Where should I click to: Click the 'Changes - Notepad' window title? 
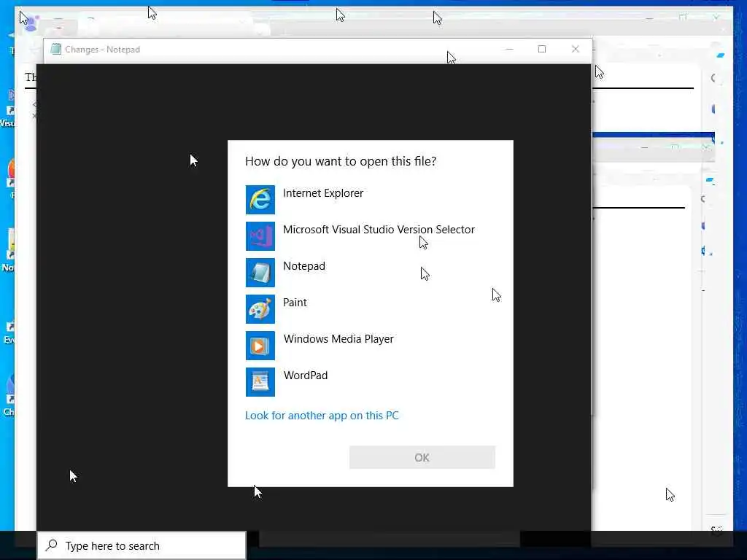(102, 50)
